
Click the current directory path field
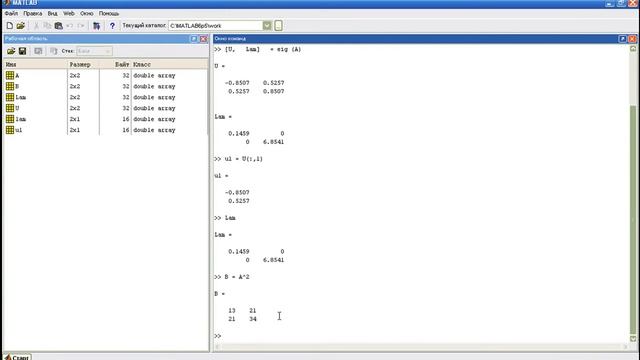pos(216,26)
